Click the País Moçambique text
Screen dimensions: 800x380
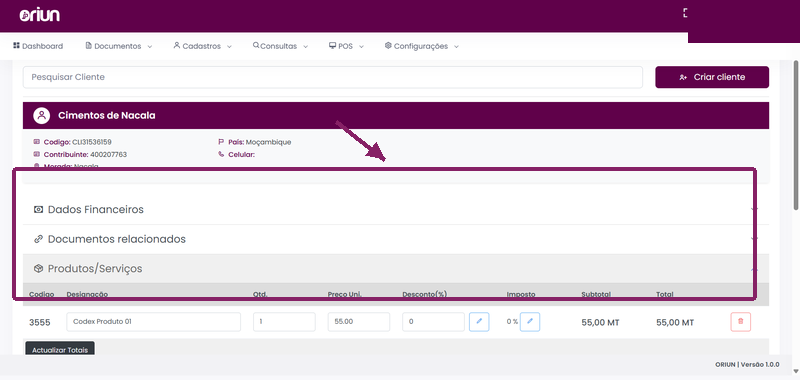[x=260, y=142]
